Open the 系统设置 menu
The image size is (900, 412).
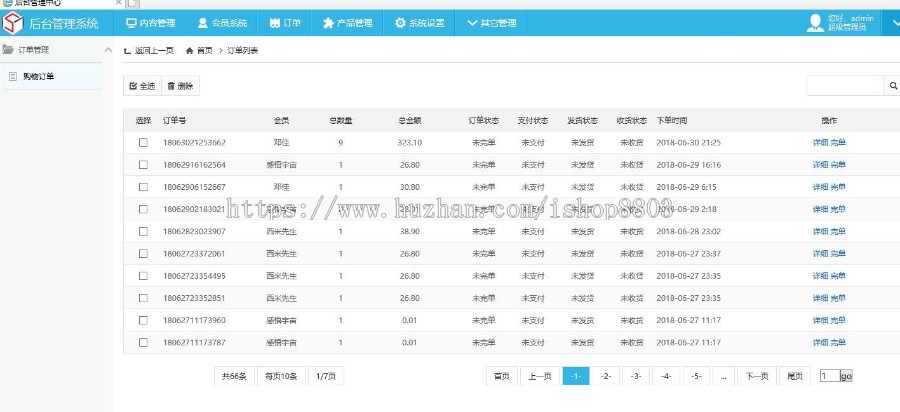pos(420,24)
